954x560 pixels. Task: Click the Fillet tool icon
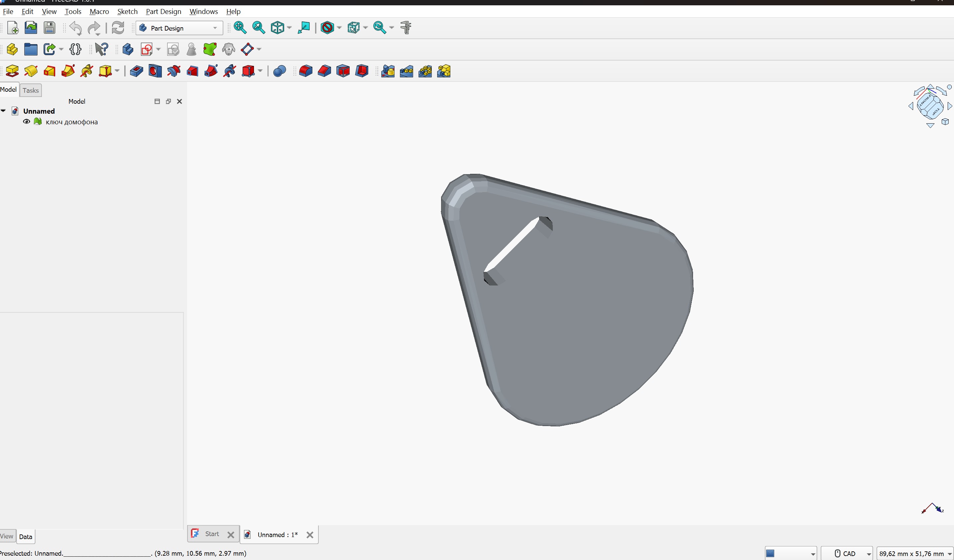click(x=305, y=71)
